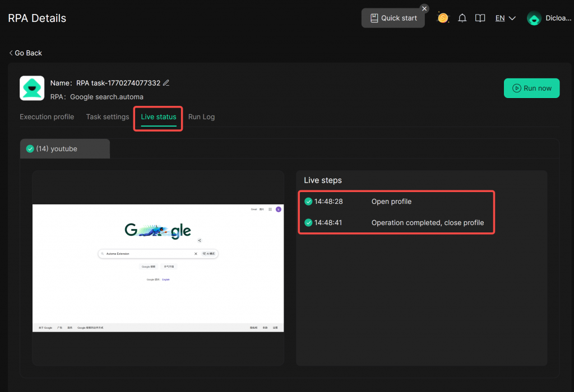Click the Open profile success check icon

pyautogui.click(x=308, y=202)
